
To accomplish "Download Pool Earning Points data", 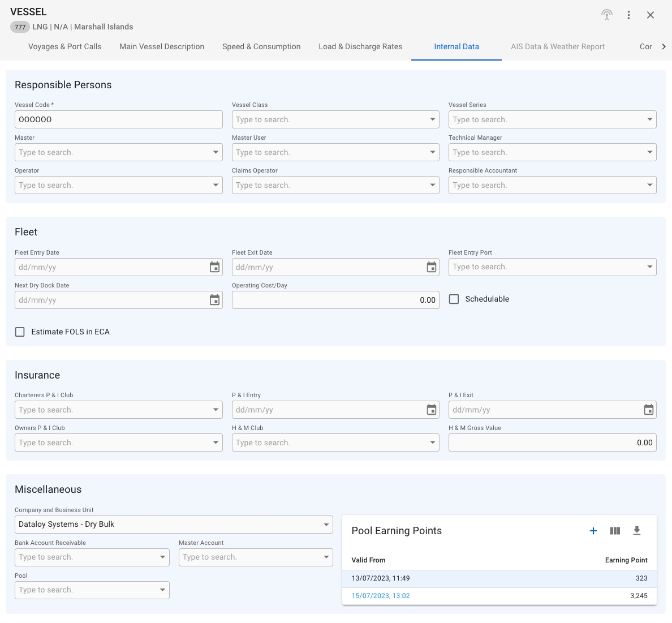I will (636, 531).
